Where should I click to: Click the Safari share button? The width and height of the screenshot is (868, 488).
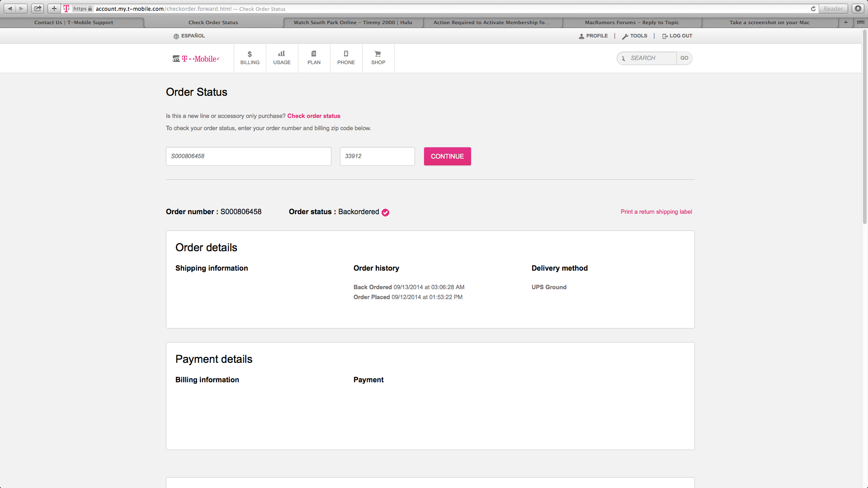38,9
